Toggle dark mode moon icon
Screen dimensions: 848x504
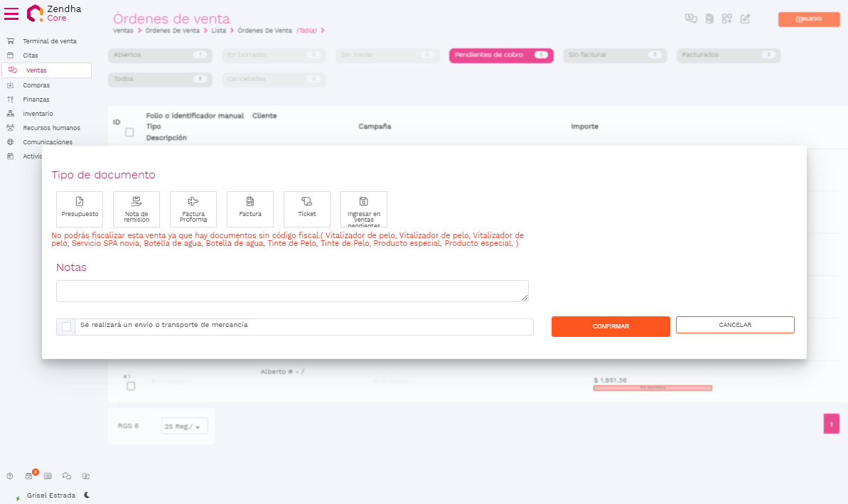click(x=87, y=495)
